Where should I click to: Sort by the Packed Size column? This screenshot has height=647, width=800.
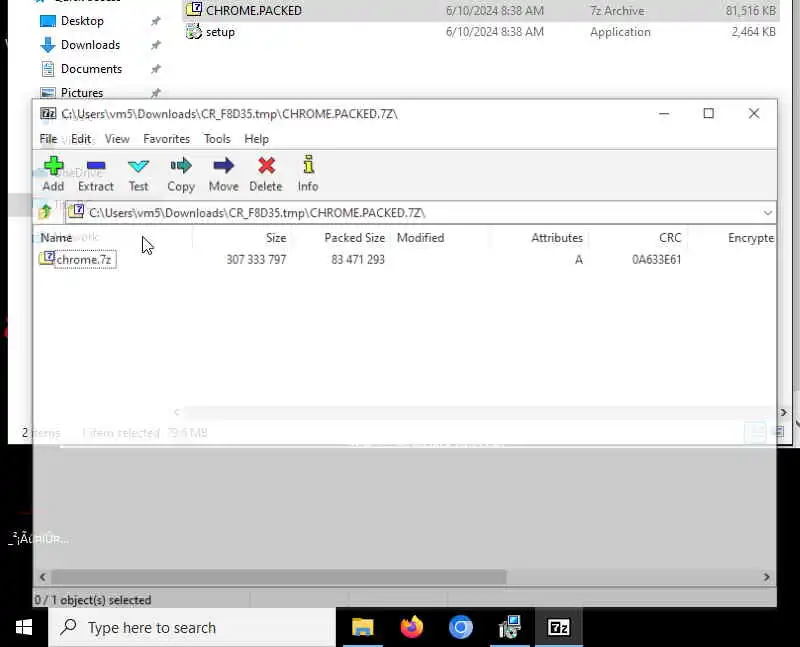tap(355, 238)
